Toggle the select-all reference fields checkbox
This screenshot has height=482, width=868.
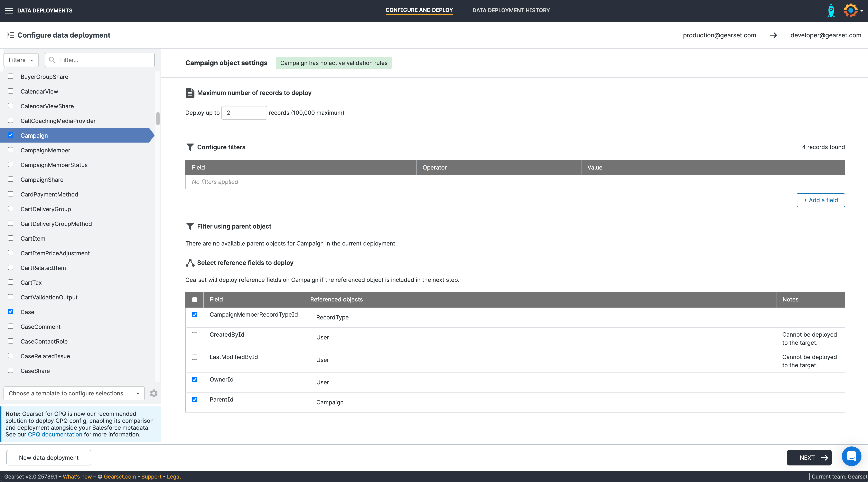(x=194, y=299)
